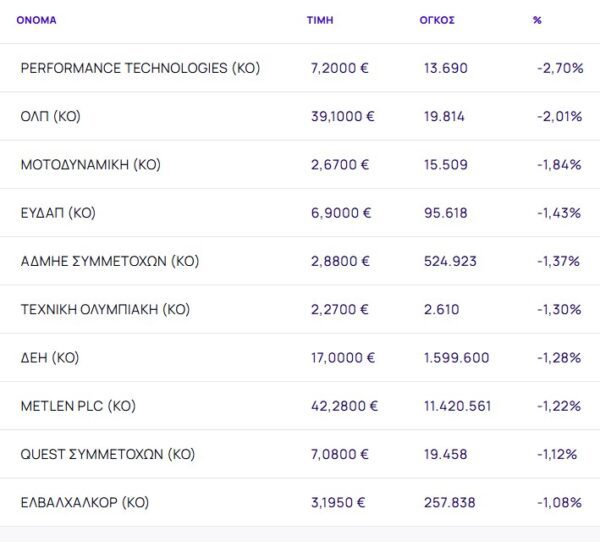
Task: Click the 17,0000 € price for ΔΕΗ
Action: pos(343,357)
